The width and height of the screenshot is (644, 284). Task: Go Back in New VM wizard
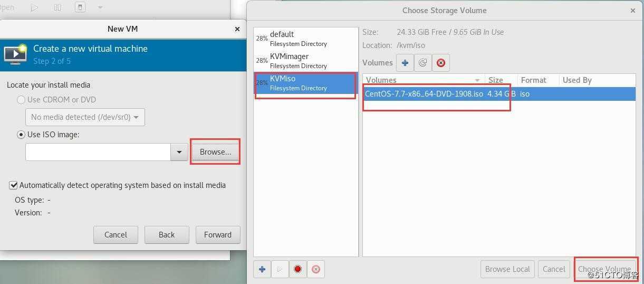click(167, 235)
